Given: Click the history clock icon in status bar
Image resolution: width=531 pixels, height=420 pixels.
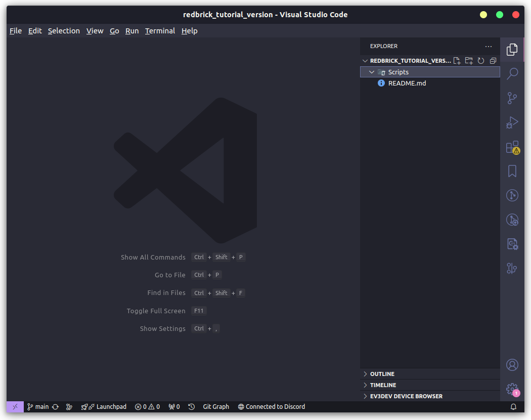Looking at the screenshot, I should pos(191,407).
